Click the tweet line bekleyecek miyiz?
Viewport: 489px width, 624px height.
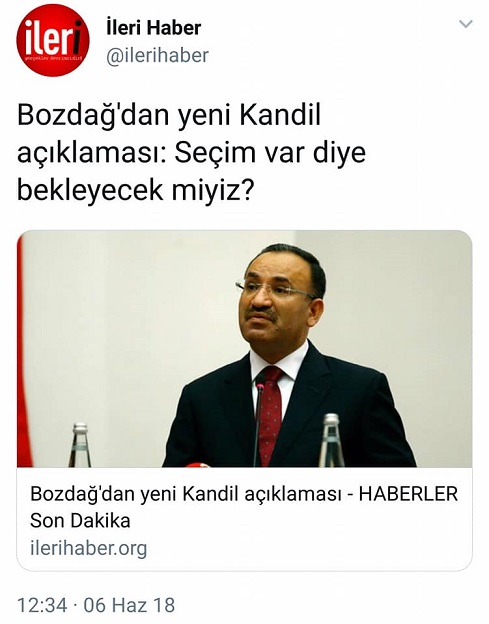tap(135, 191)
